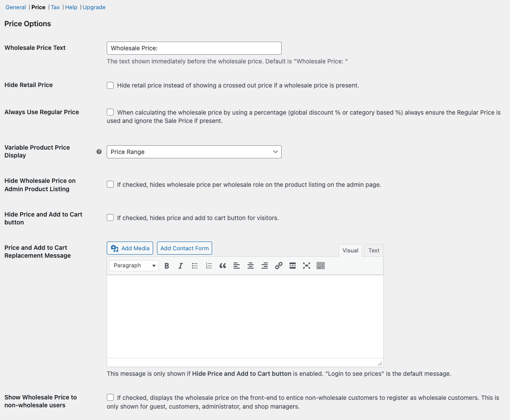Open the Variable Product Price Display dropdown
Screen dimensions: 510x420
(x=194, y=152)
